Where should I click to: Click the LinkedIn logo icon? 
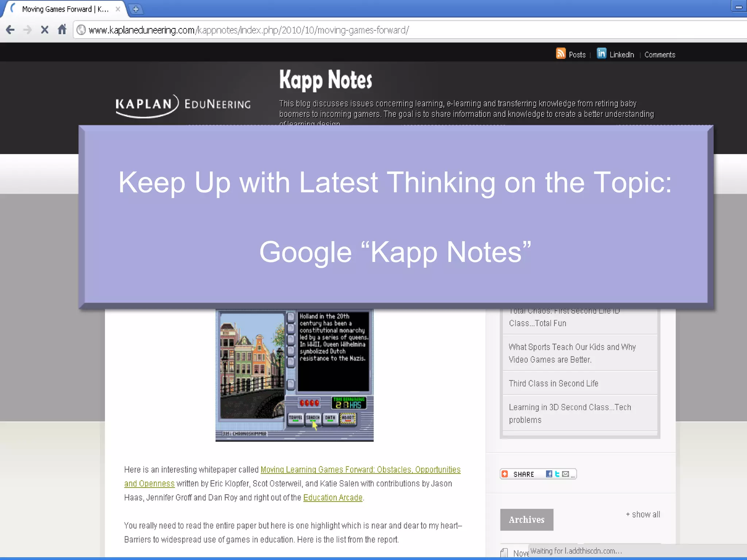coord(601,53)
